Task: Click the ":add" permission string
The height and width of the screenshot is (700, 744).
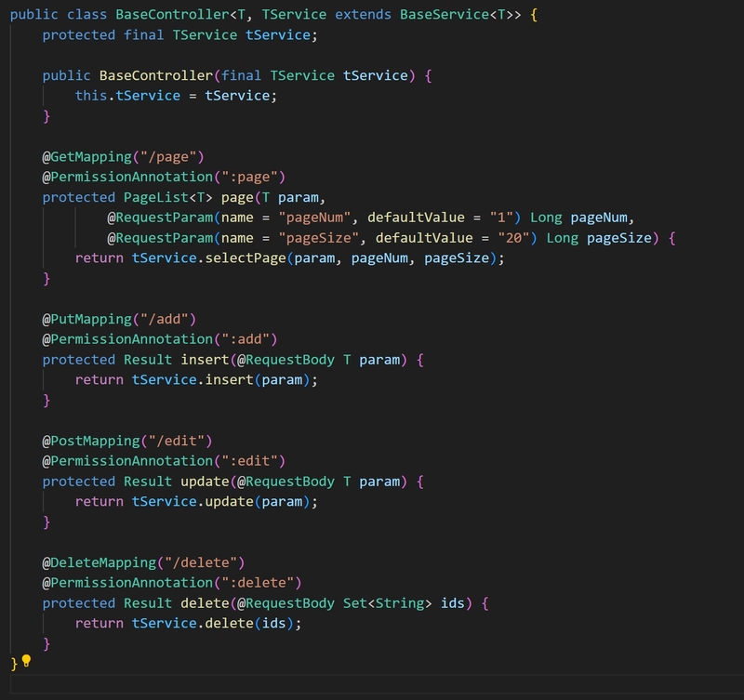Action: (246, 339)
